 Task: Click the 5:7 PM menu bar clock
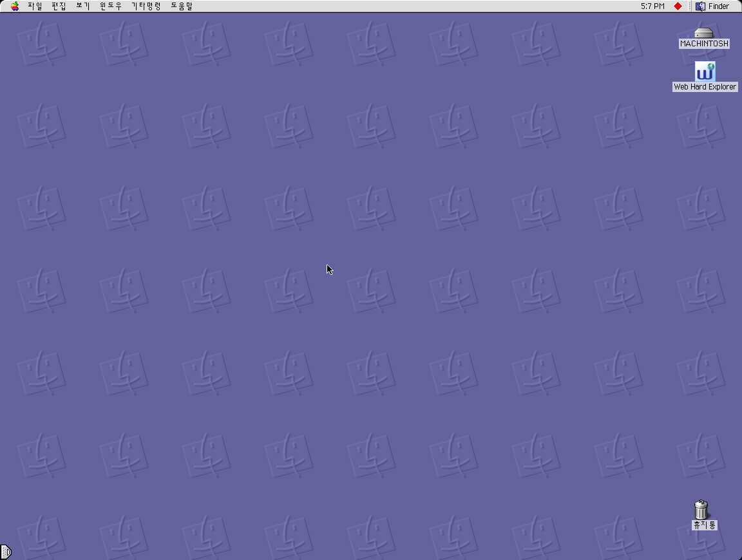652,6
